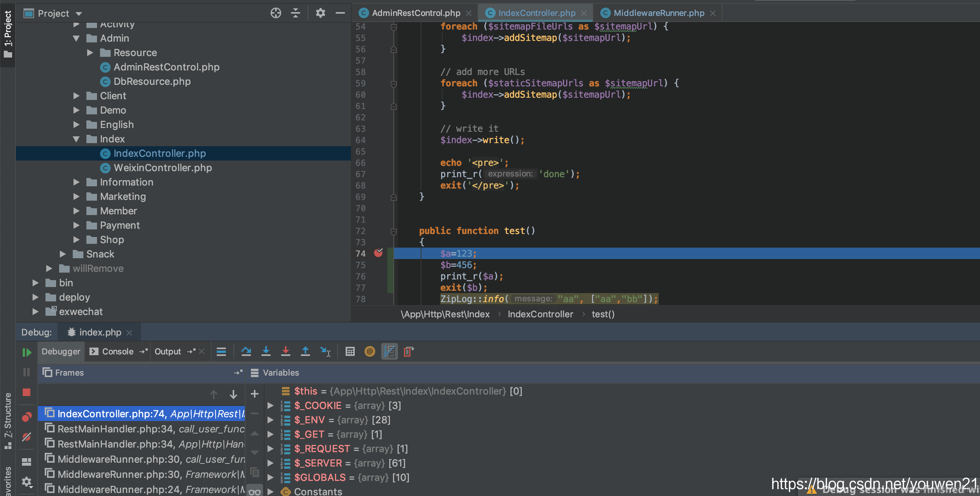Click the restore layout icon in debug sidebar
980x496 pixels.
pos(26,462)
